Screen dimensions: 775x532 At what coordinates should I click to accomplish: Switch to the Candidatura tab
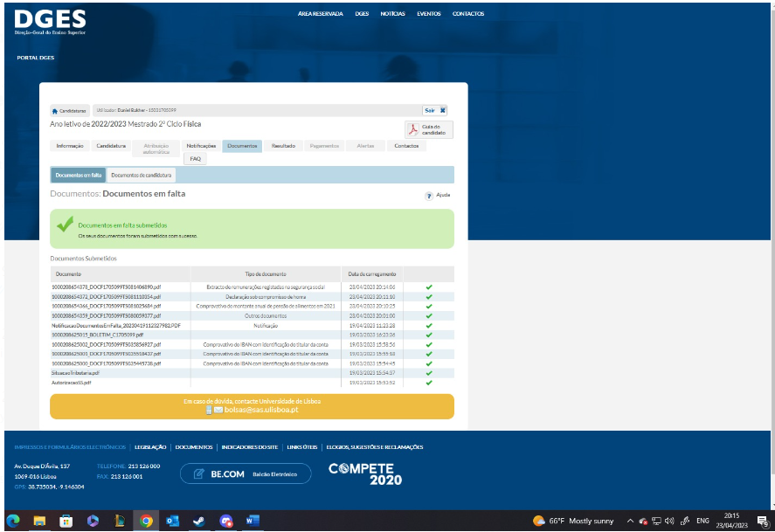[x=111, y=146]
